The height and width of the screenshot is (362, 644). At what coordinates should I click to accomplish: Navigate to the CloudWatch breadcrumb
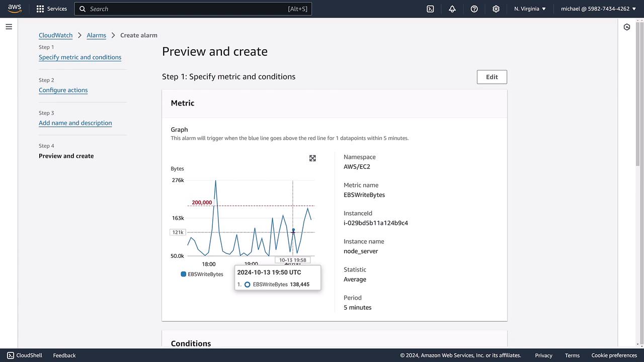tap(55, 35)
